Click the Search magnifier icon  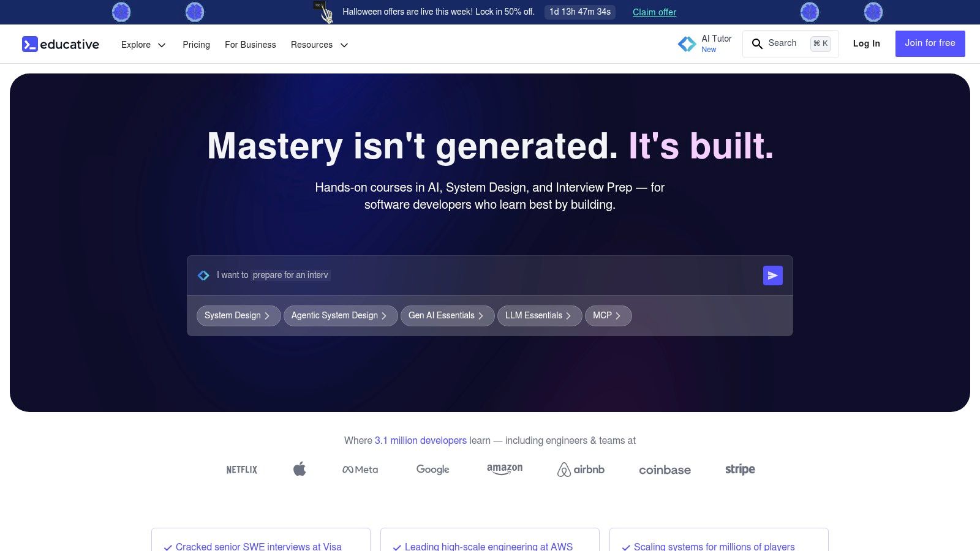click(x=757, y=43)
